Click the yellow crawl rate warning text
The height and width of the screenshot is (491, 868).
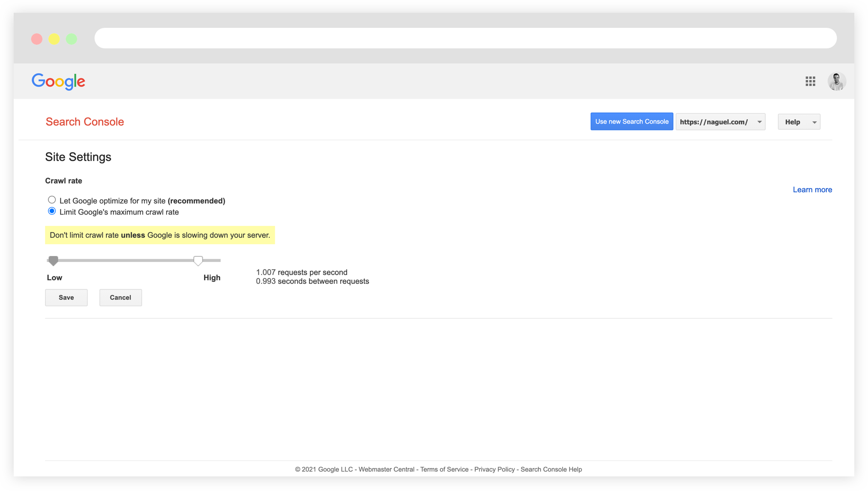click(160, 235)
